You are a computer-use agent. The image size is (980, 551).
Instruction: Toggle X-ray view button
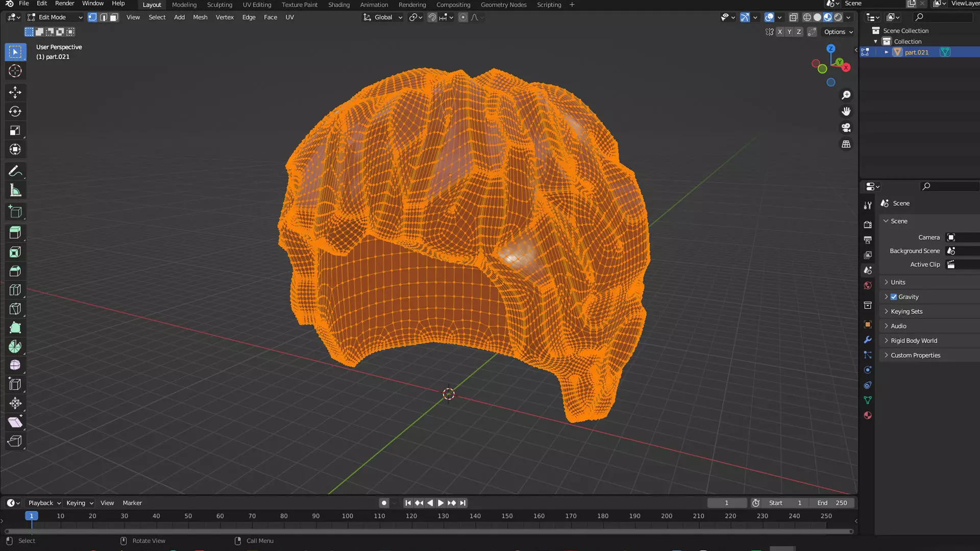[x=793, y=17]
